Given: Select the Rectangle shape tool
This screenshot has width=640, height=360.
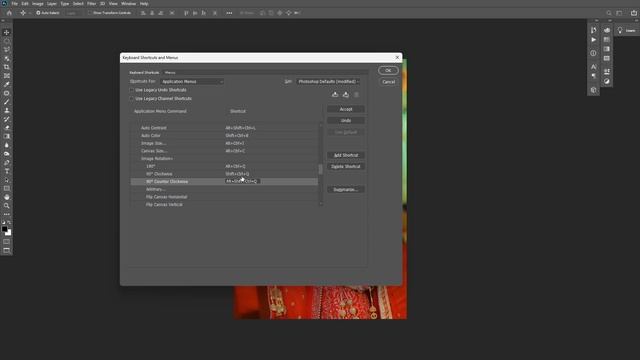Looking at the screenshot, I should (7, 188).
